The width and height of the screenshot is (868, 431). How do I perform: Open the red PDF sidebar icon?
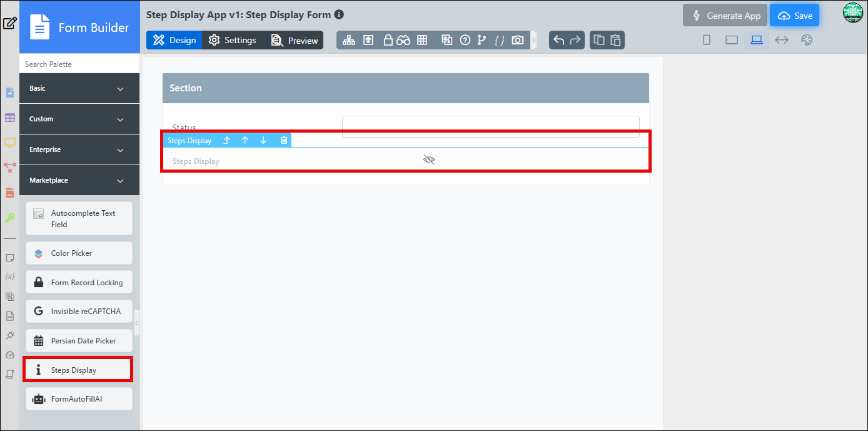coord(9,193)
